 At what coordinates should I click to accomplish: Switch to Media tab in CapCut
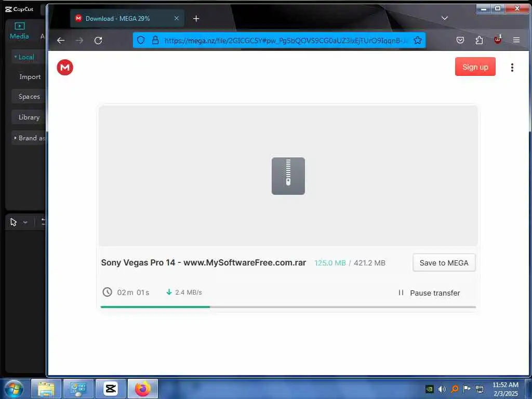(x=19, y=31)
